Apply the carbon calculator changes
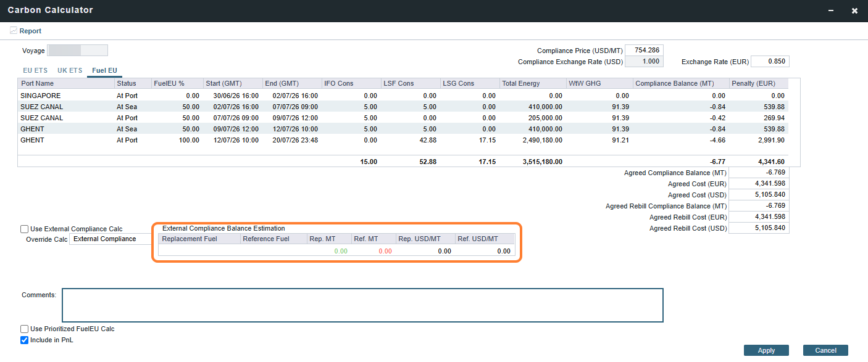 point(766,350)
